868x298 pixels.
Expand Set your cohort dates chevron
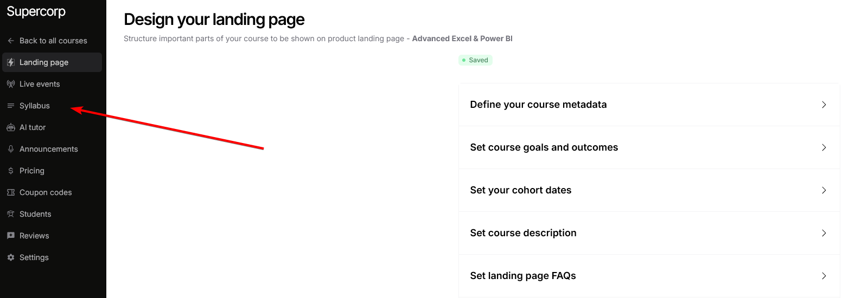(x=824, y=190)
